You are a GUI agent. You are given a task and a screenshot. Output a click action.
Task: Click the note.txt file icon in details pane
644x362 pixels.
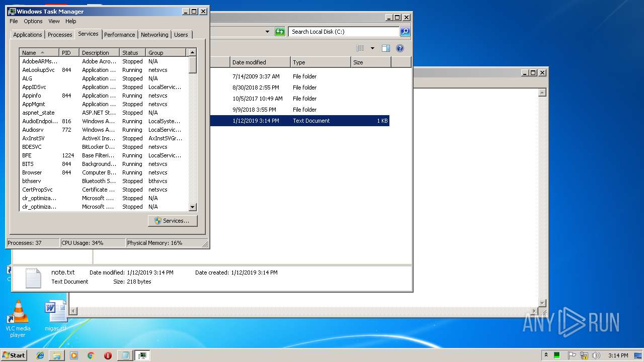tap(33, 278)
